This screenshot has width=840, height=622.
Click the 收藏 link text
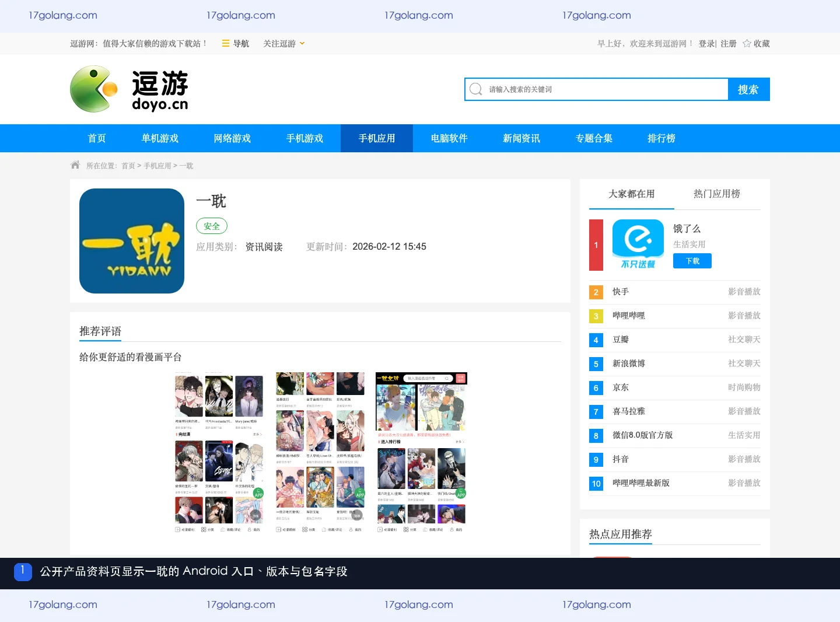762,43
